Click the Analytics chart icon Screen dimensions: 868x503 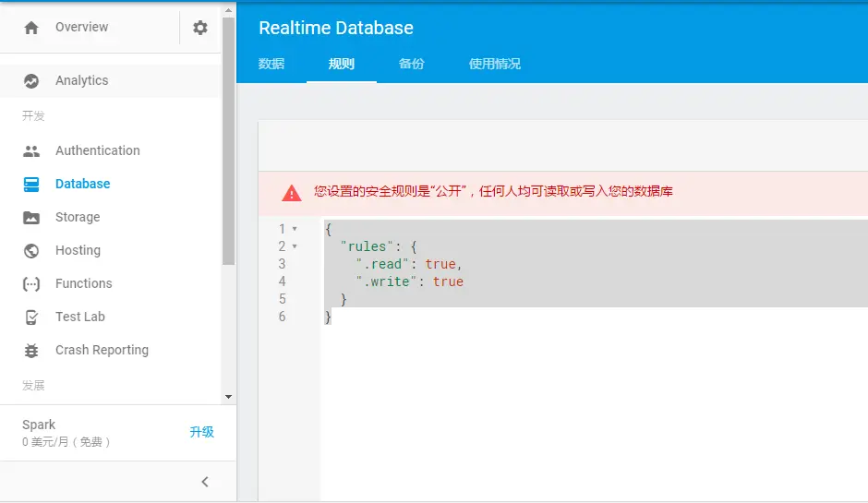31,81
